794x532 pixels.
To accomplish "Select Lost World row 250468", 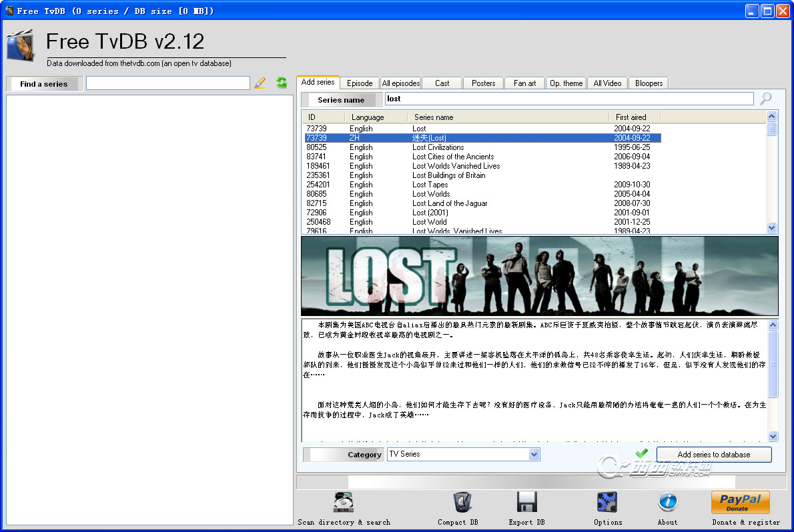I will tap(482, 222).
